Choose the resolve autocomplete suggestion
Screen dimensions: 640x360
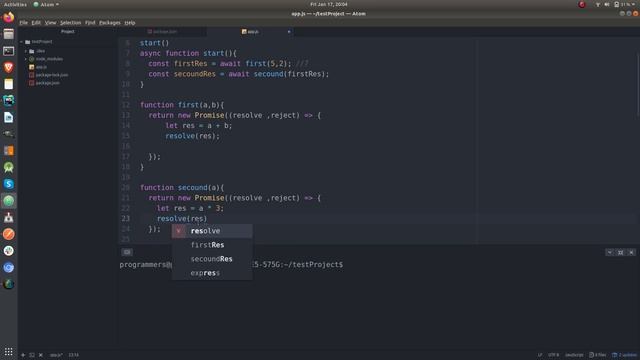coord(212,231)
